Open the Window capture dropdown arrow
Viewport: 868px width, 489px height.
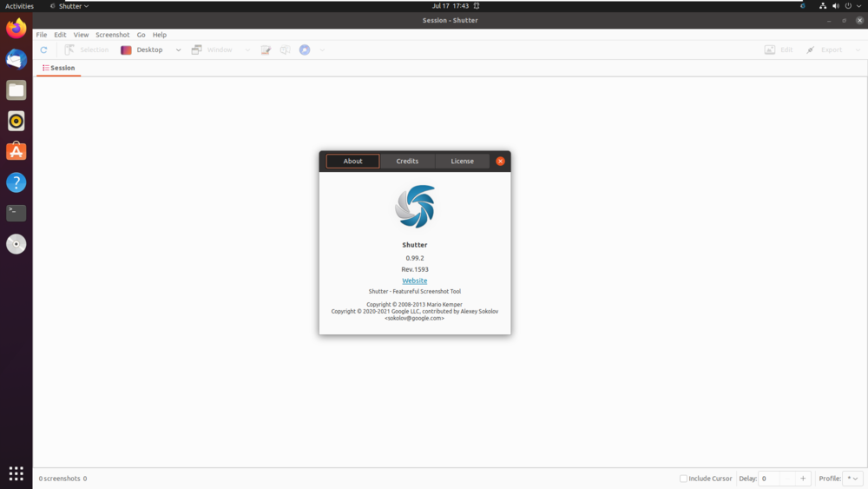click(247, 50)
